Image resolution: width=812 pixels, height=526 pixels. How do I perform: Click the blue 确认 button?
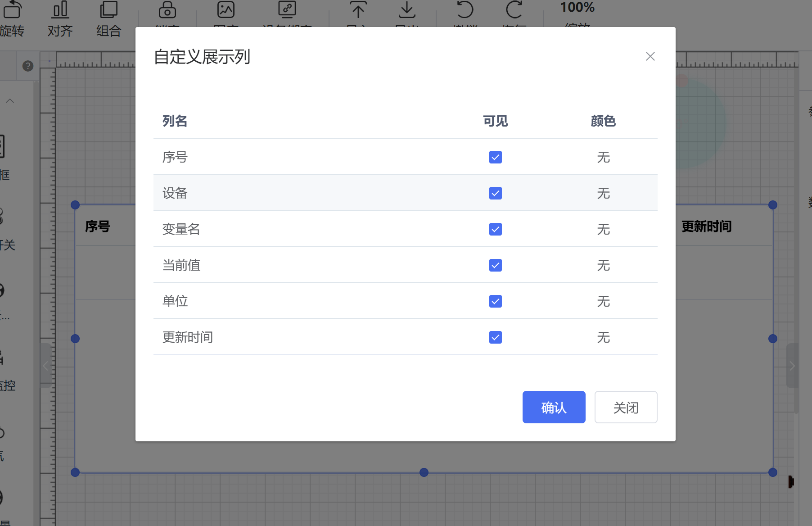tap(554, 407)
